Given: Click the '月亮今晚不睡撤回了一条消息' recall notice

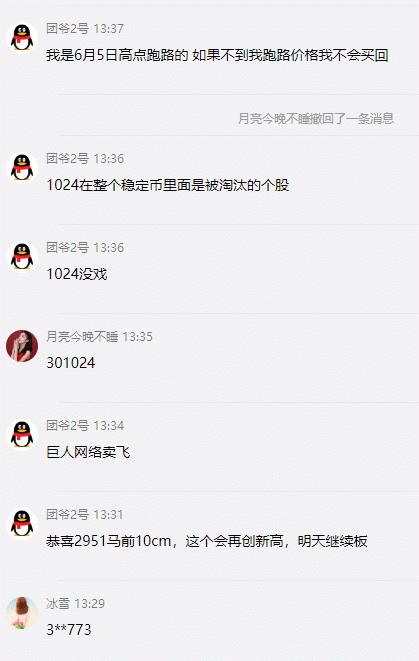Looking at the screenshot, I should click(316, 118).
